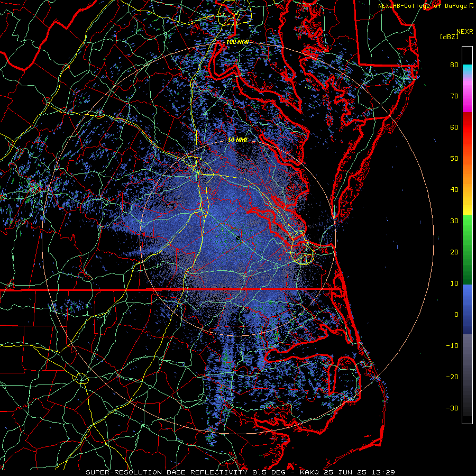Click the -30 value on the dBZ scale
This screenshot has height=476, width=476.
click(452, 408)
